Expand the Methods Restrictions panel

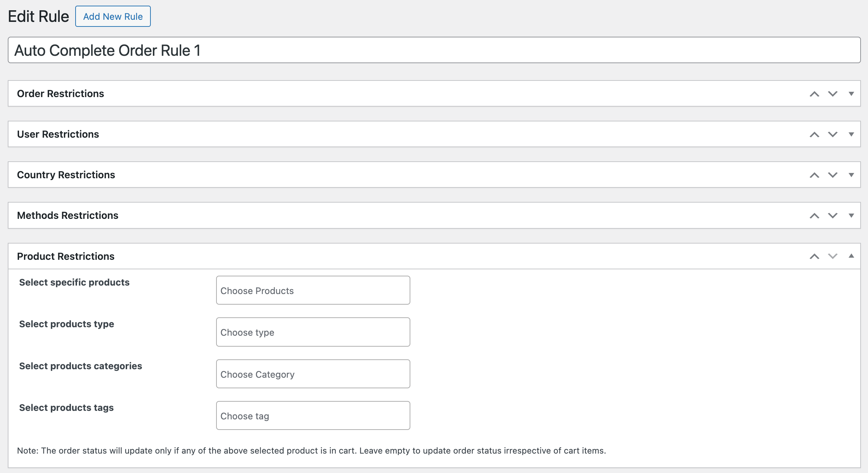click(851, 215)
